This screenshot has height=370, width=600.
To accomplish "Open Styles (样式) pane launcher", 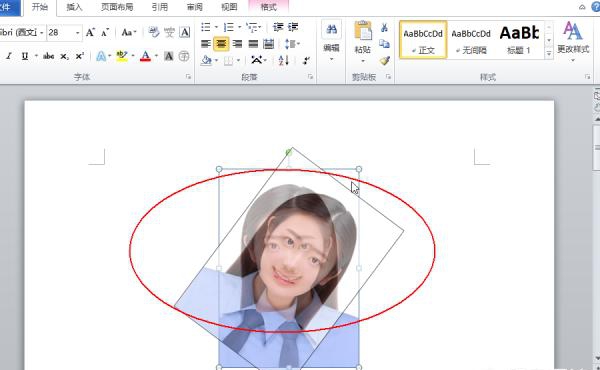I will pos(587,77).
